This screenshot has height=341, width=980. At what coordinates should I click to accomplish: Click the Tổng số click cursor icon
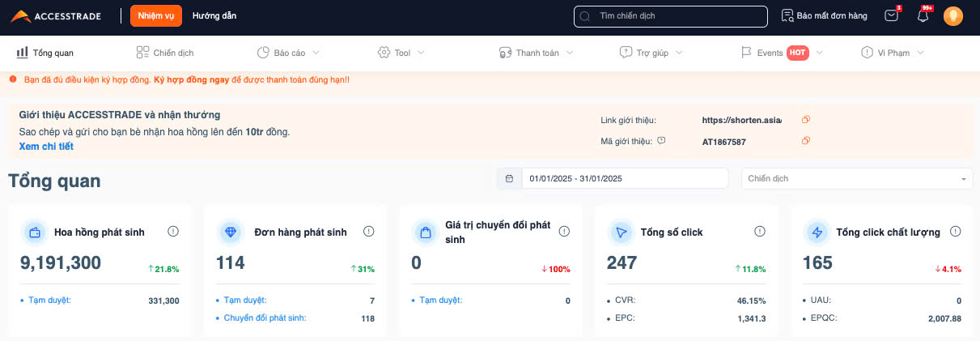pos(622,232)
